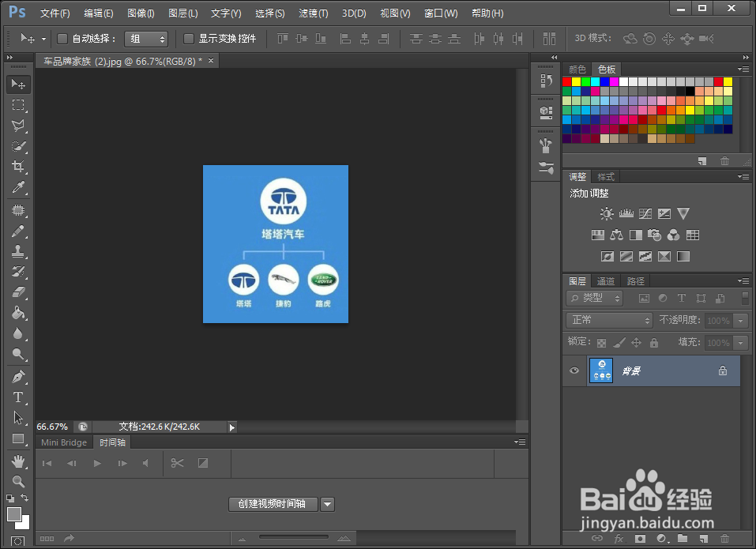Select the 背景 layer thumbnail

601,370
